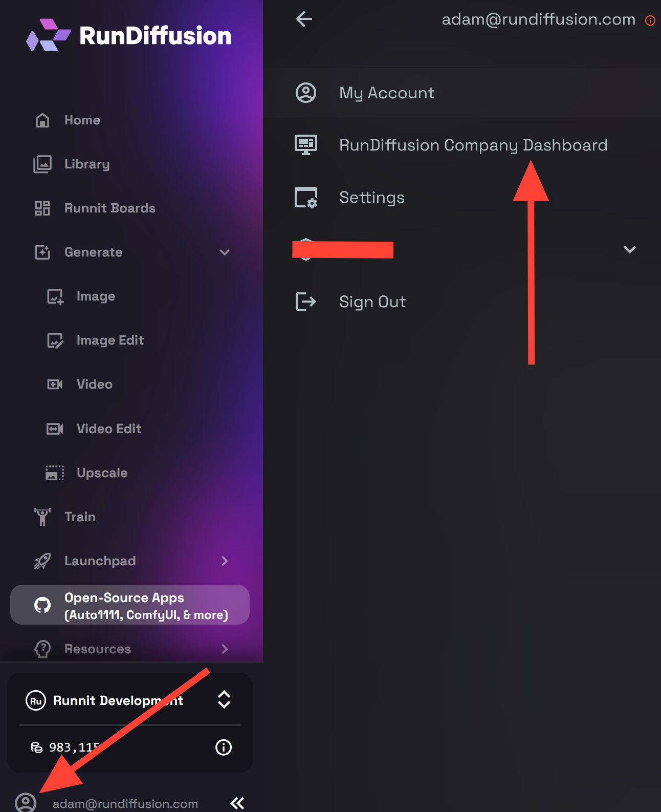Open My Account menu item
The height and width of the screenshot is (812, 661).
(x=387, y=93)
